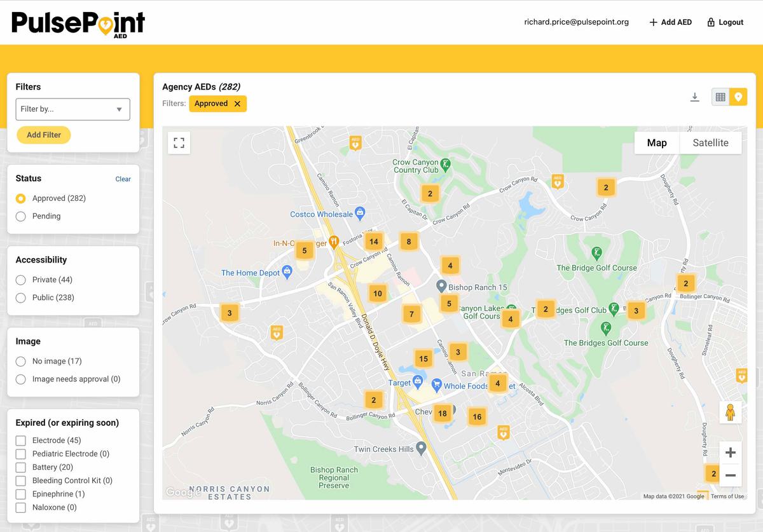Enter fullscreen map view

[179, 142]
